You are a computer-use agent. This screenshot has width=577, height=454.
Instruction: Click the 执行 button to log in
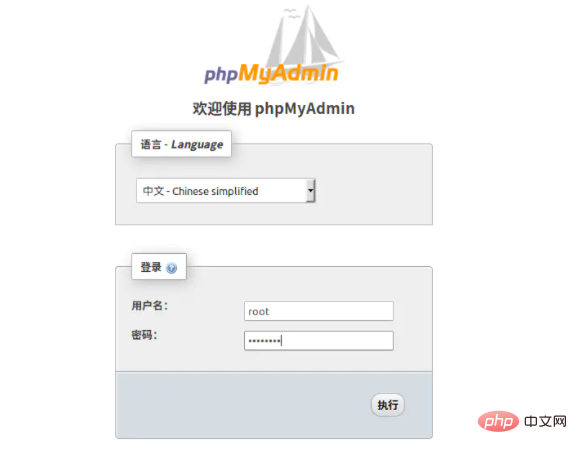(387, 405)
